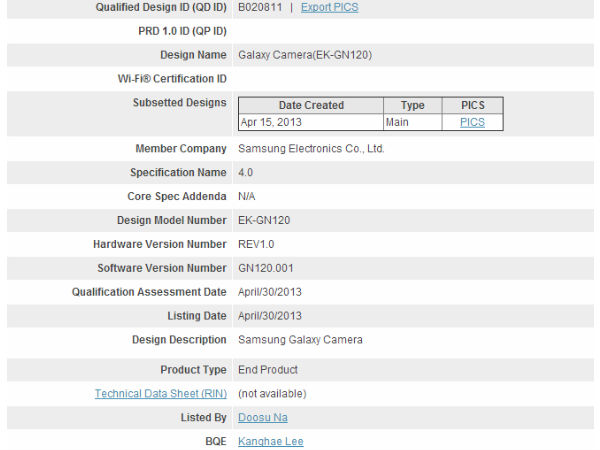Open the Technical Data Sheet (RIN) link
The width and height of the screenshot is (600, 450).
pos(160,393)
